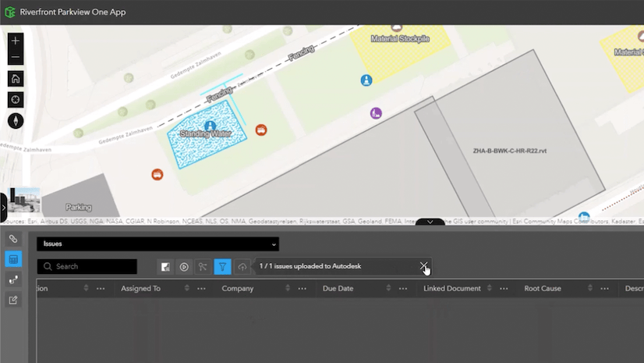Image resolution: width=644 pixels, height=363 pixels.
Task: Select the Standing Water polygon label
Action: 205,133
